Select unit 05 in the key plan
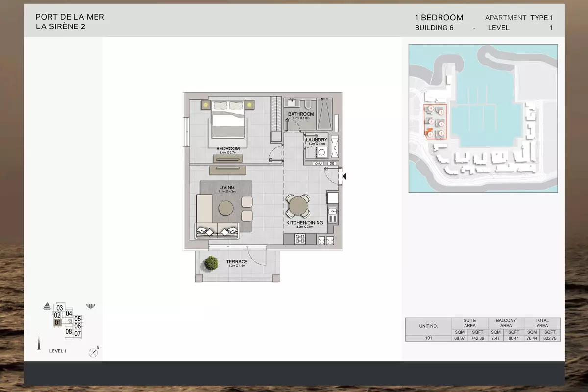 click(77, 318)
